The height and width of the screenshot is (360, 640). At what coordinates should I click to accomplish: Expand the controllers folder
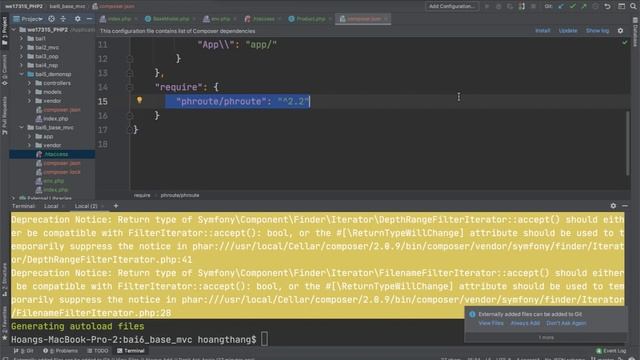29,83
